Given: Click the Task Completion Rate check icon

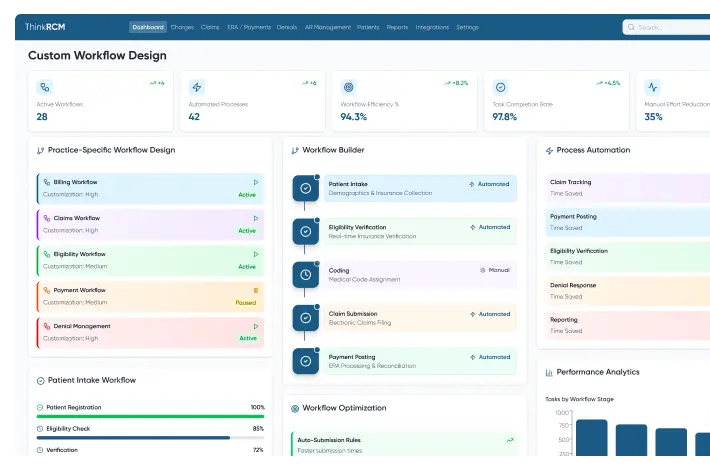Looking at the screenshot, I should (500, 87).
